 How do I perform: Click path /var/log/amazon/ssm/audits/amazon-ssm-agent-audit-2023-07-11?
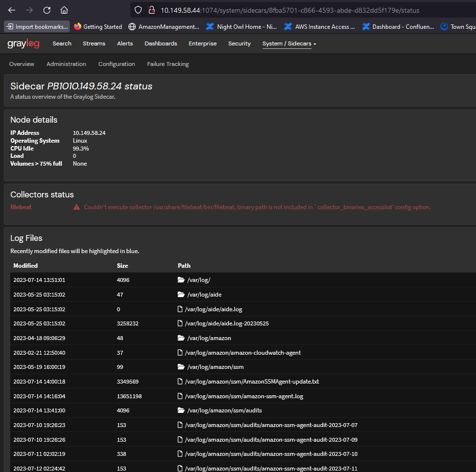click(271, 469)
